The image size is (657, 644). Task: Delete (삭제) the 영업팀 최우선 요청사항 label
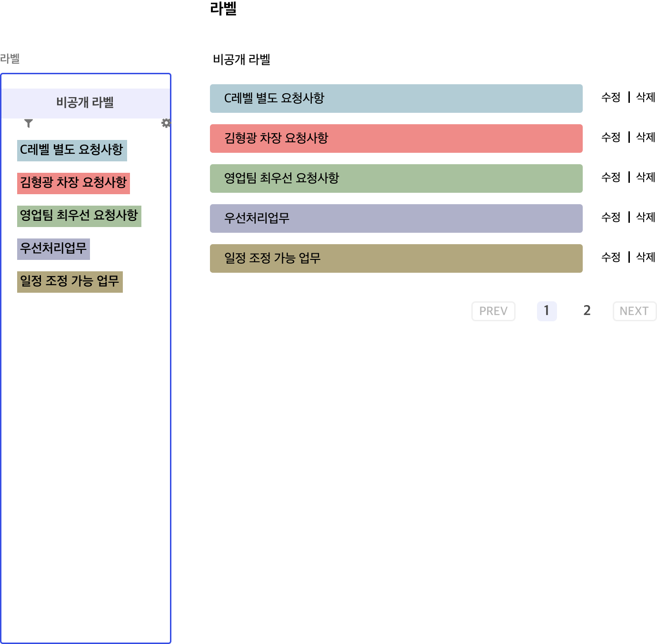click(646, 178)
